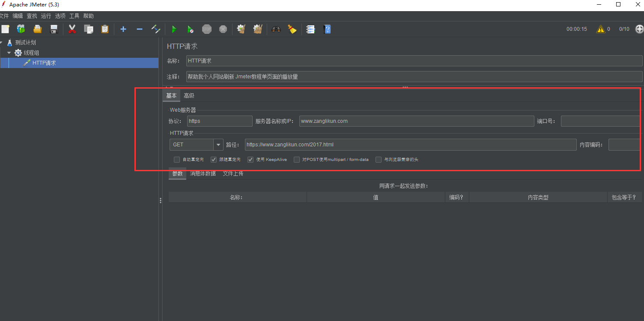
Task: Open the Help book icon in toolbar
Action: click(x=327, y=29)
